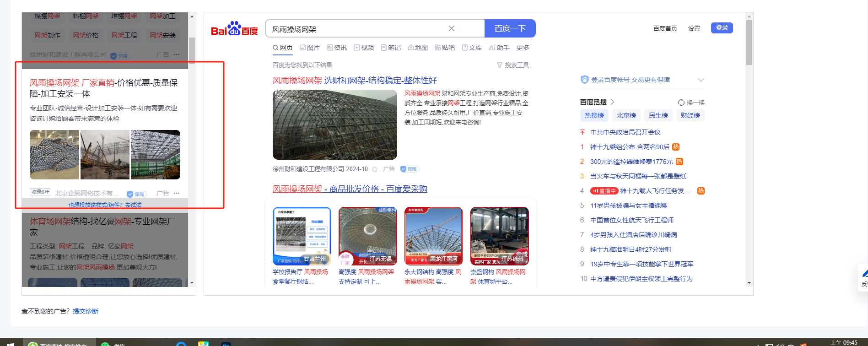Click the 网架价格 tag in ad preview

86,35
